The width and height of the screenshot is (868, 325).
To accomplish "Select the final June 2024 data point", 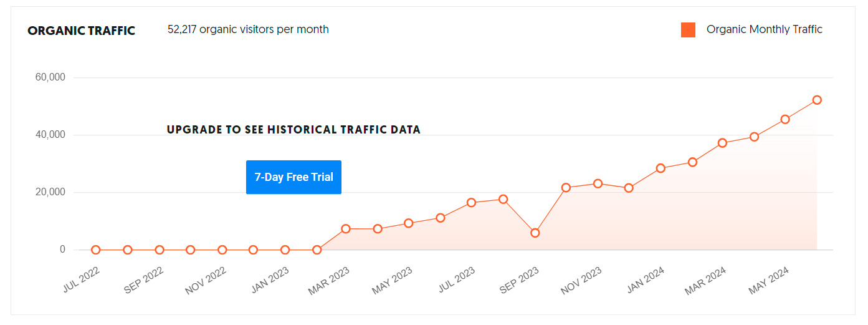I will coord(817,100).
